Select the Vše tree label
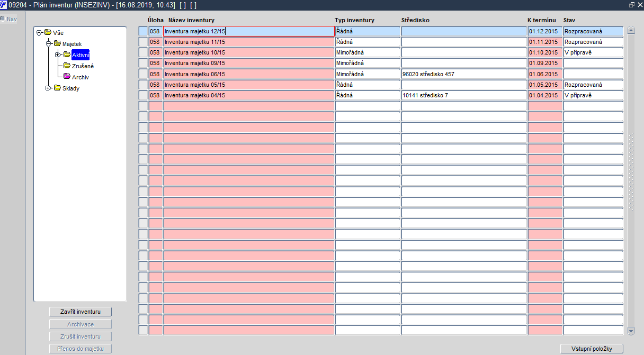The image size is (644, 355). pyautogui.click(x=58, y=33)
